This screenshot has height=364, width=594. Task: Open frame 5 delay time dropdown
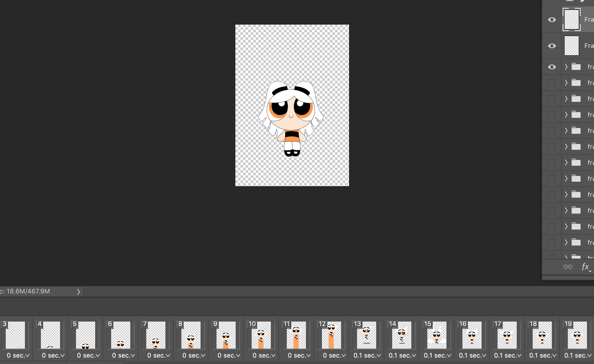point(88,355)
